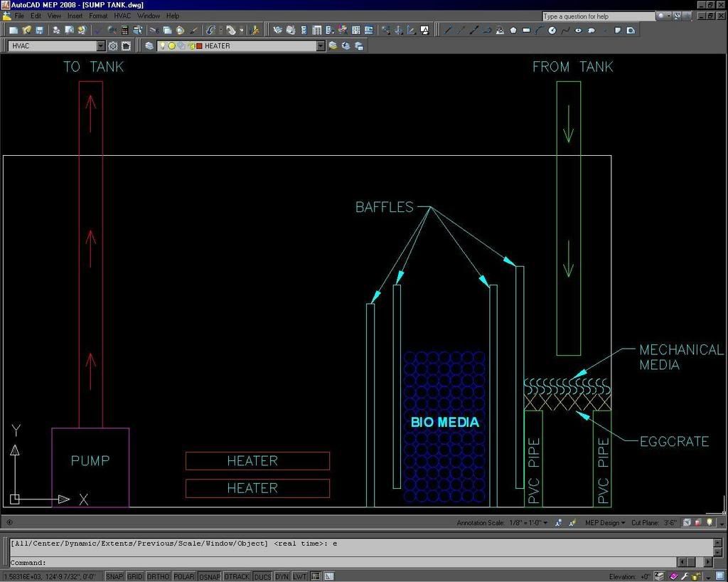The image size is (728, 582).
Task: Click the layer color swatch next to HEATER
Action: [x=199, y=46]
